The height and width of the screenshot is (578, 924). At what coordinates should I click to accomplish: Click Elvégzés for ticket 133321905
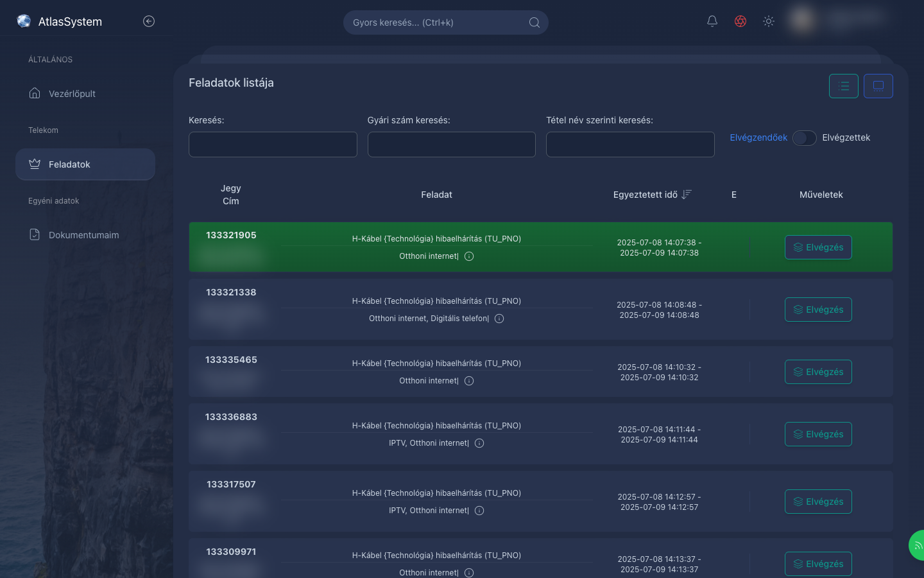818,247
